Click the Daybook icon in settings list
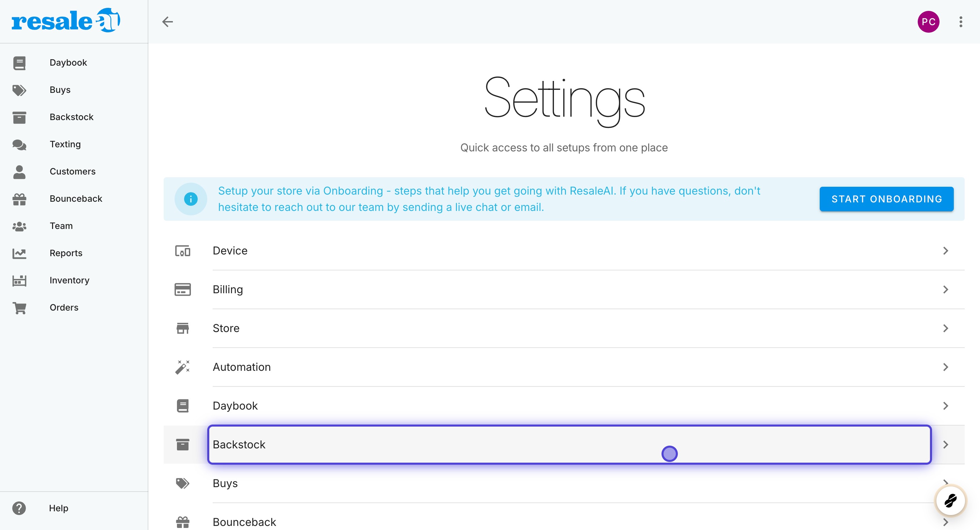 pyautogui.click(x=183, y=406)
